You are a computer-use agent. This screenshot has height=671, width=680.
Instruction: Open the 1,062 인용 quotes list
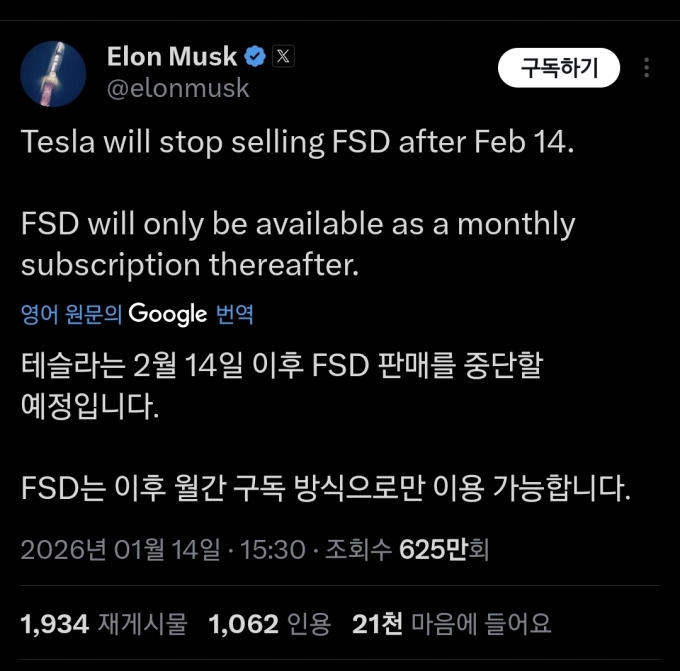click(268, 624)
